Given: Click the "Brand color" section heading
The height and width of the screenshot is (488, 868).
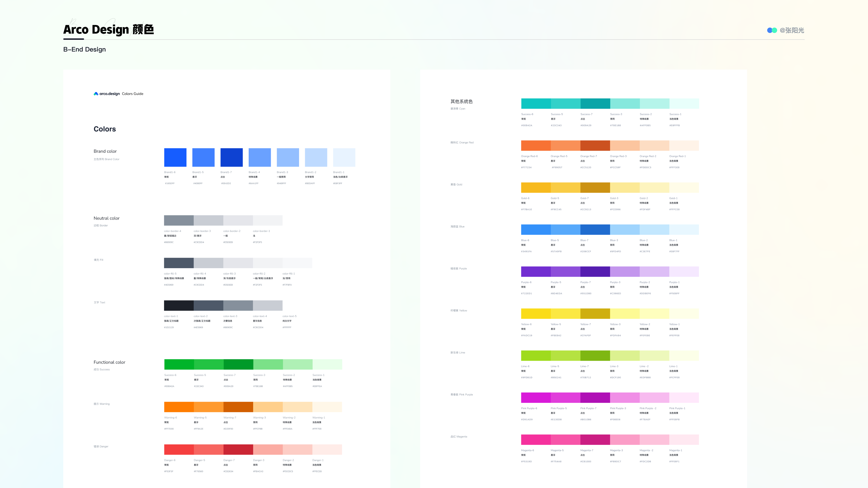Looking at the screenshot, I should pos(105,151).
